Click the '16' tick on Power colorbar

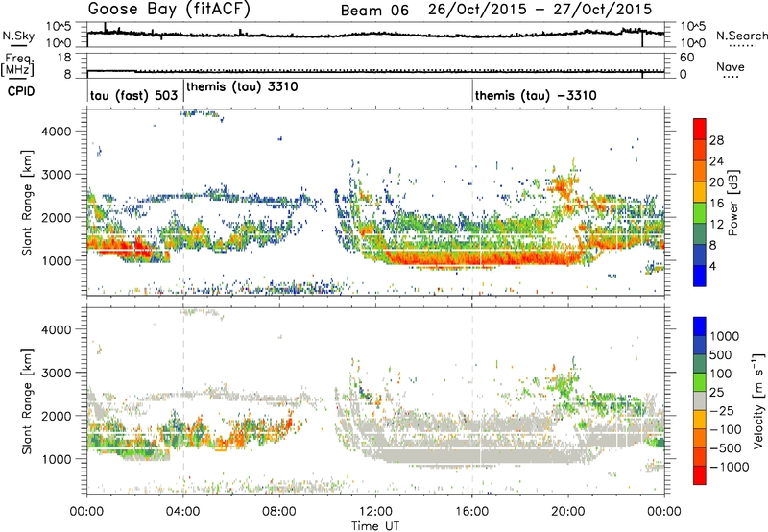point(716,204)
